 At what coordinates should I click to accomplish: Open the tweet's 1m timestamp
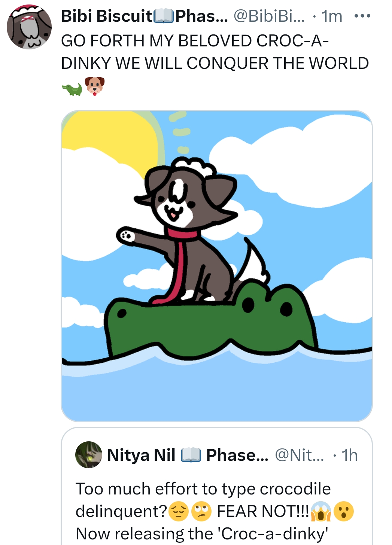click(332, 16)
